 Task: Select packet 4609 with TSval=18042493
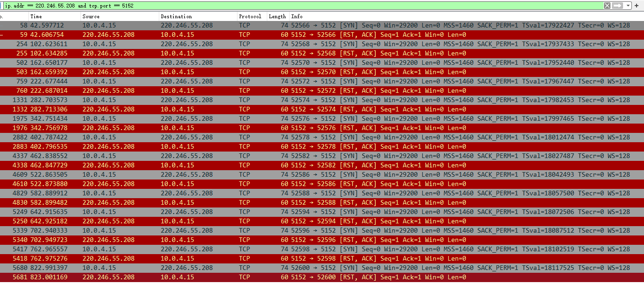point(322,174)
